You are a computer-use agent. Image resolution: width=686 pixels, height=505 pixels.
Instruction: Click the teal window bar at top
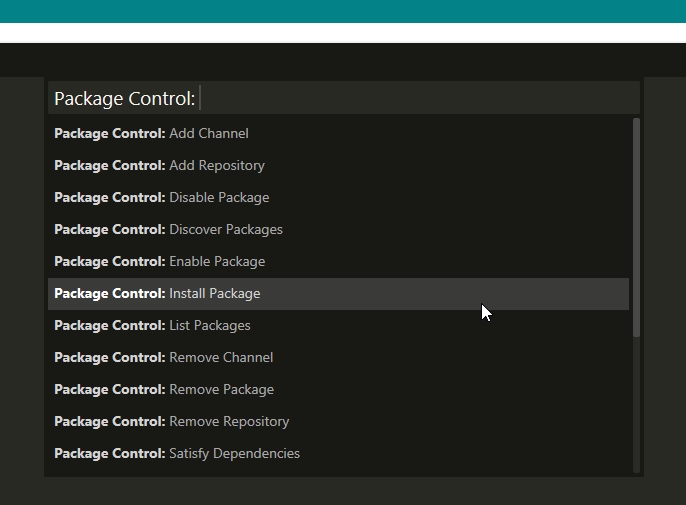click(x=343, y=11)
